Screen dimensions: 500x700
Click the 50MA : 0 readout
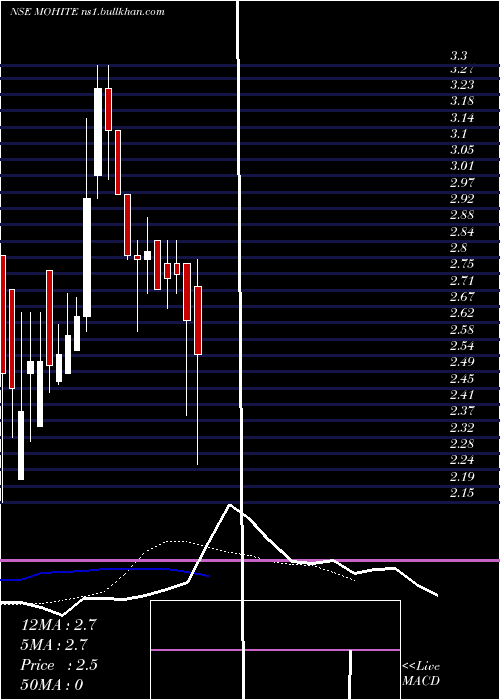point(52,684)
